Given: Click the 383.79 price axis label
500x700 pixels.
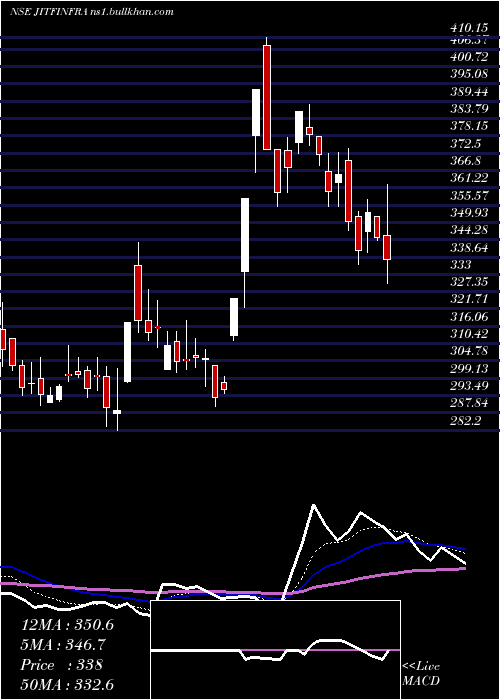Looking at the screenshot, I should tap(469, 109).
